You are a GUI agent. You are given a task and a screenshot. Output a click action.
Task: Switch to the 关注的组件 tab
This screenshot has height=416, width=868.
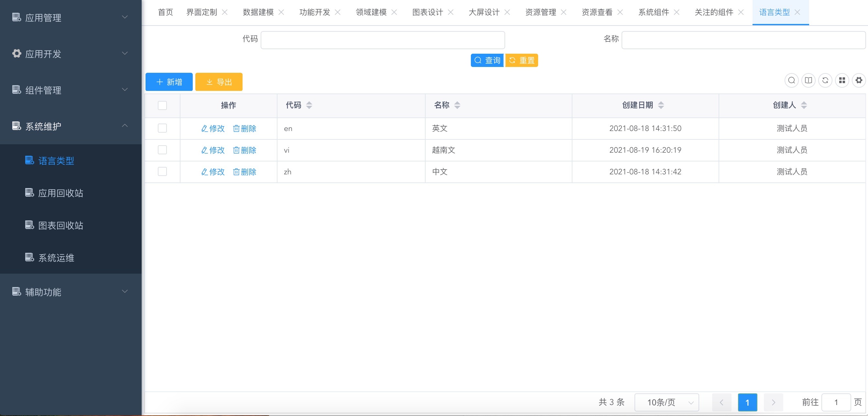[714, 13]
